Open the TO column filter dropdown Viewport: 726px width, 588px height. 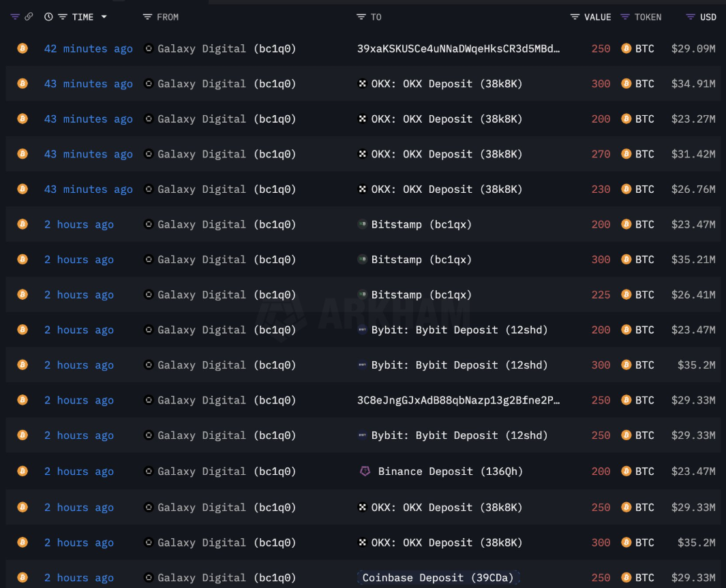(x=362, y=16)
